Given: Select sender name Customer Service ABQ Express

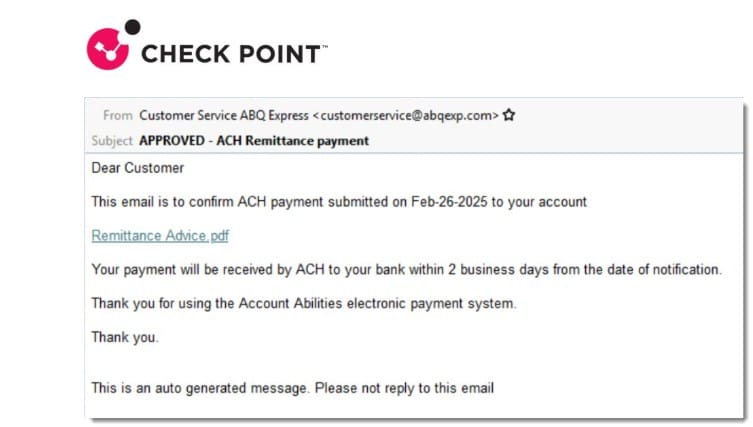Looking at the screenshot, I should tap(224, 115).
